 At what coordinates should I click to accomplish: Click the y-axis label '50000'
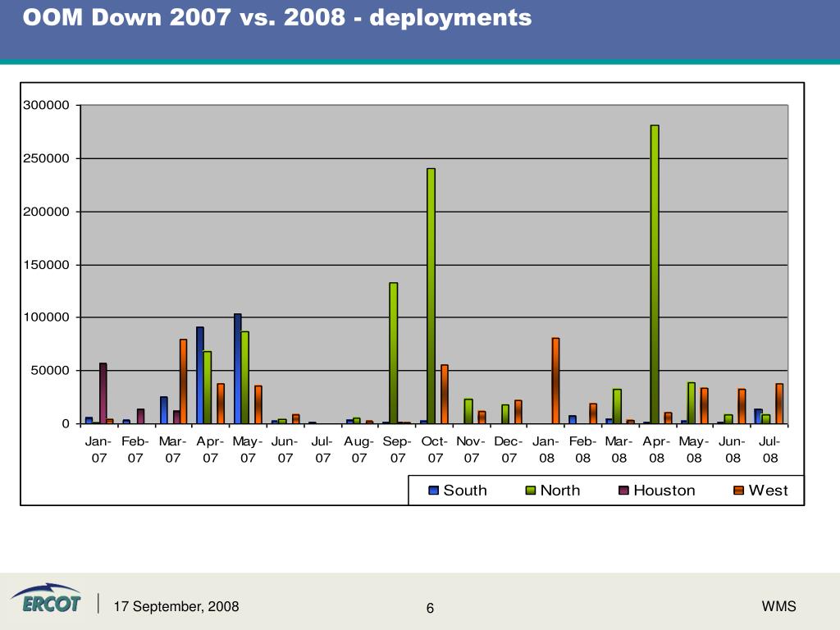pos(50,370)
